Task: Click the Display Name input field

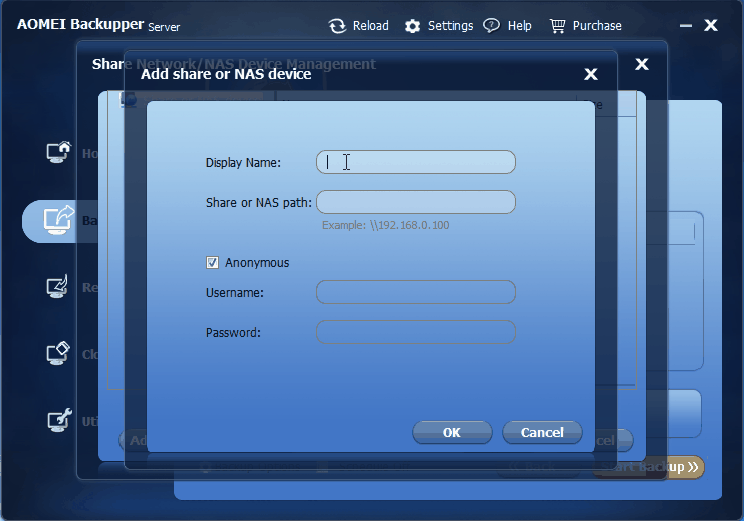Action: pos(416,162)
